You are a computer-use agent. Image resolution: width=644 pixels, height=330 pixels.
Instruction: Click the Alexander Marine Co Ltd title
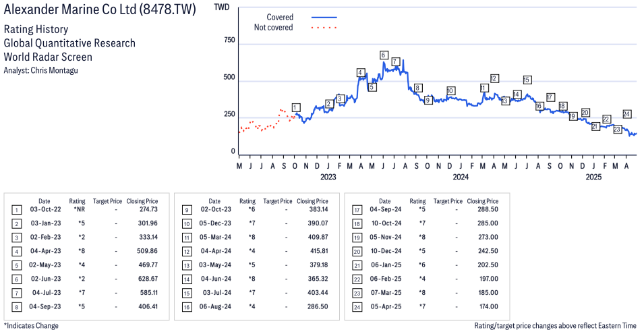click(100, 9)
